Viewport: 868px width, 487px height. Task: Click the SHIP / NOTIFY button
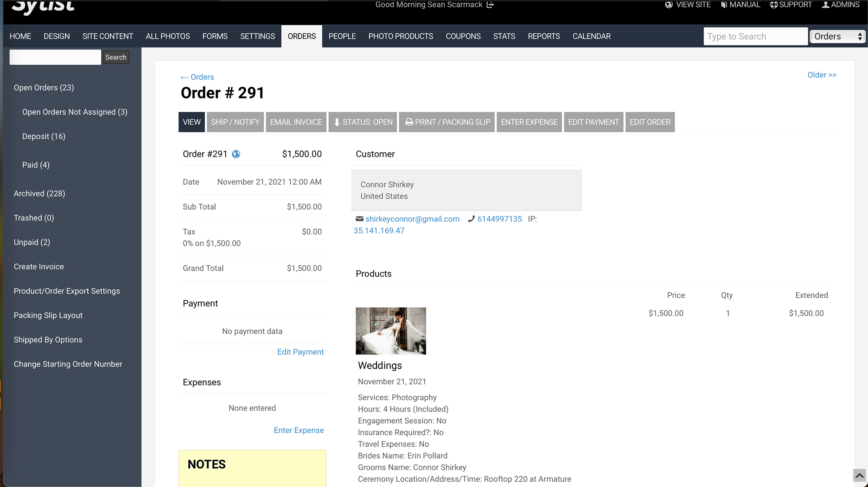235,122
